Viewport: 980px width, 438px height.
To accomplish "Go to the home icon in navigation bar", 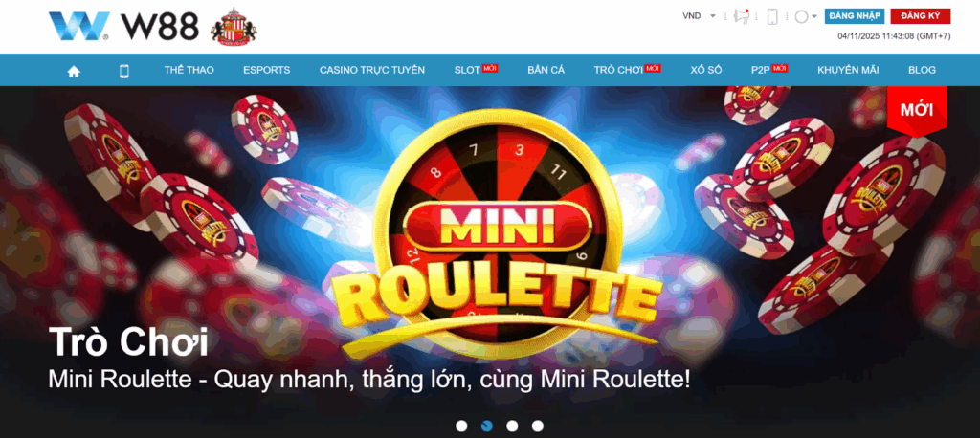I will point(74,71).
